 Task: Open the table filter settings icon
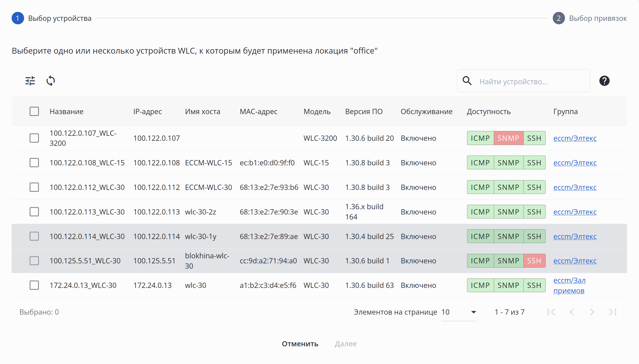[x=30, y=81]
